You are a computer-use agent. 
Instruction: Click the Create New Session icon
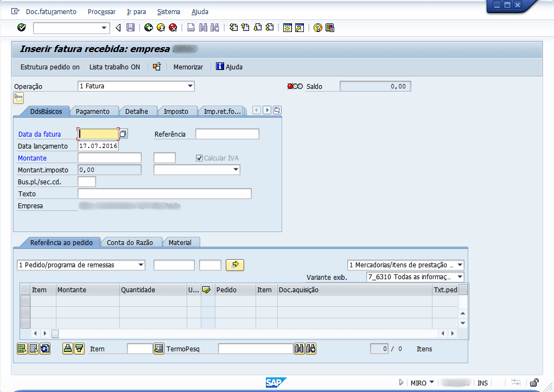pyautogui.click(x=287, y=28)
